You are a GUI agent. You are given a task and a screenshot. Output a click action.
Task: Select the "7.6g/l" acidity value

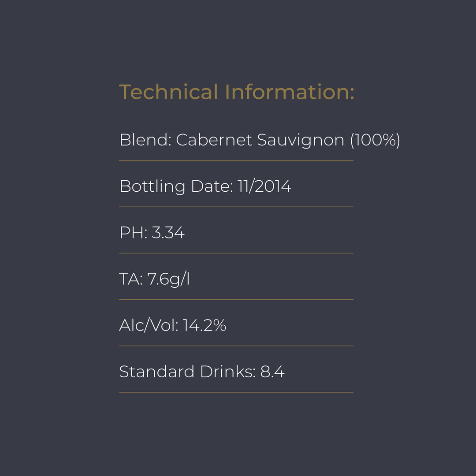(x=168, y=279)
